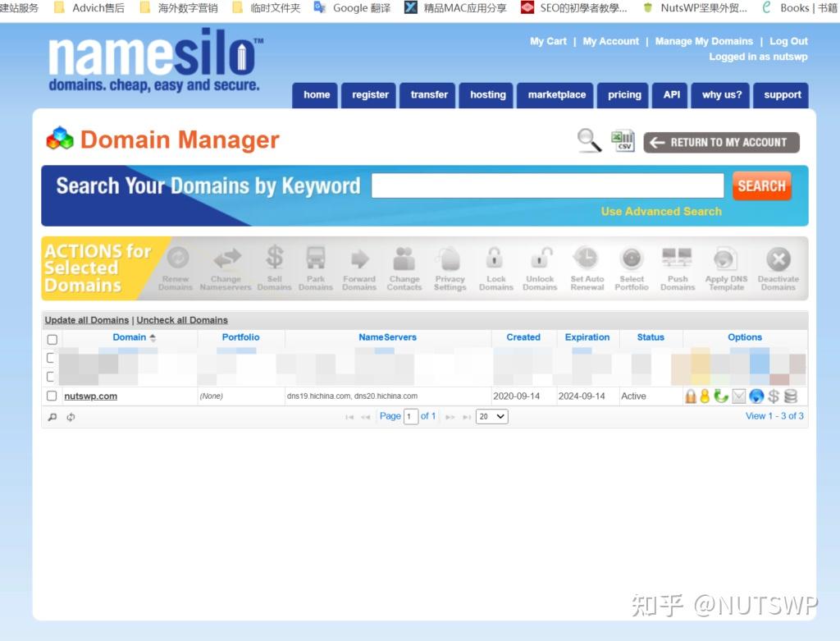Viewport: 840px width, 641px height.
Task: Click the namesilo logo
Action: [155, 60]
